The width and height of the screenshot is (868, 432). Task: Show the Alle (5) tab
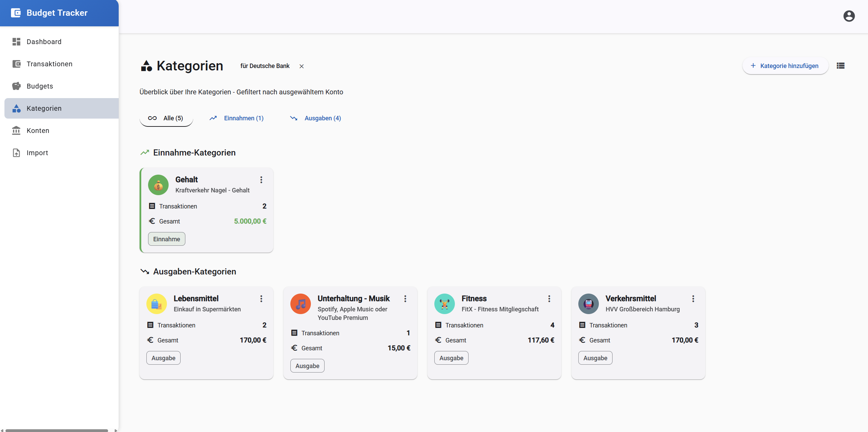166,118
